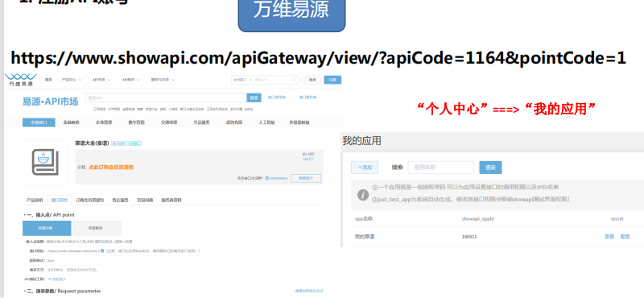Viewport: 644px width, 298px height.
Task: Open the 接口使用者 link
Action: (x=277, y=97)
